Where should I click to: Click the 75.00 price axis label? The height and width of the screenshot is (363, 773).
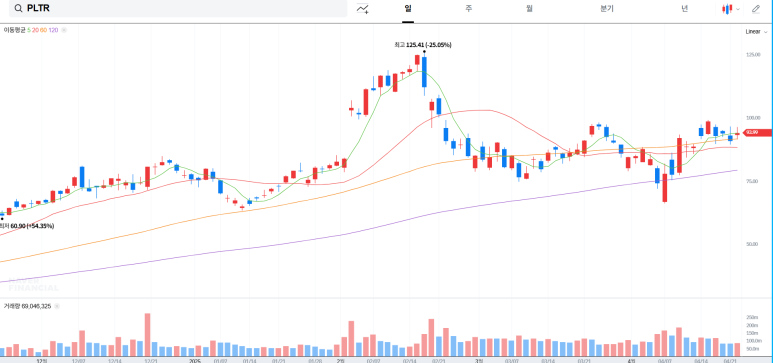(x=753, y=181)
